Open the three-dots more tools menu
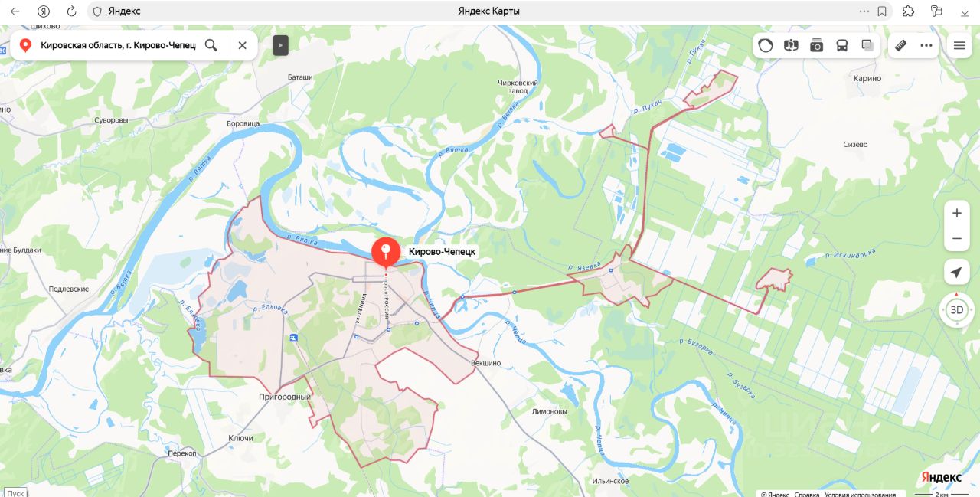The width and height of the screenshot is (980, 497). click(926, 45)
